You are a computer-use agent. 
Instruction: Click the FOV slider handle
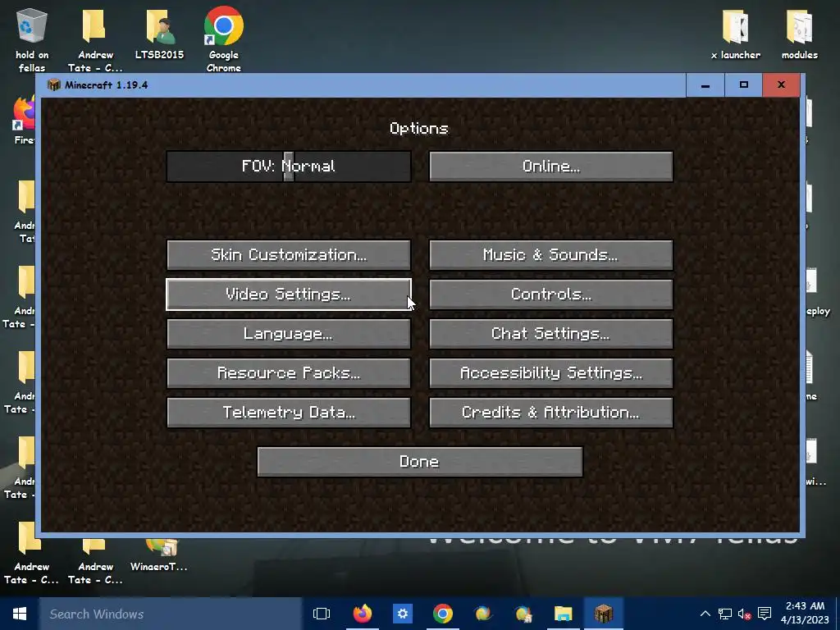[x=288, y=167]
